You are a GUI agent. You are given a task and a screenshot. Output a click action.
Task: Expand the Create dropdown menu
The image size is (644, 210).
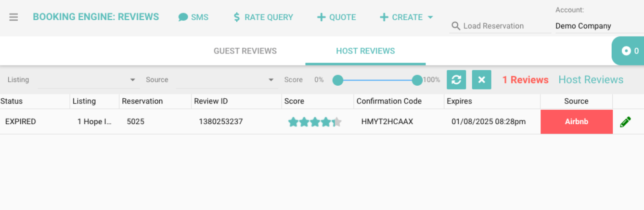(407, 17)
